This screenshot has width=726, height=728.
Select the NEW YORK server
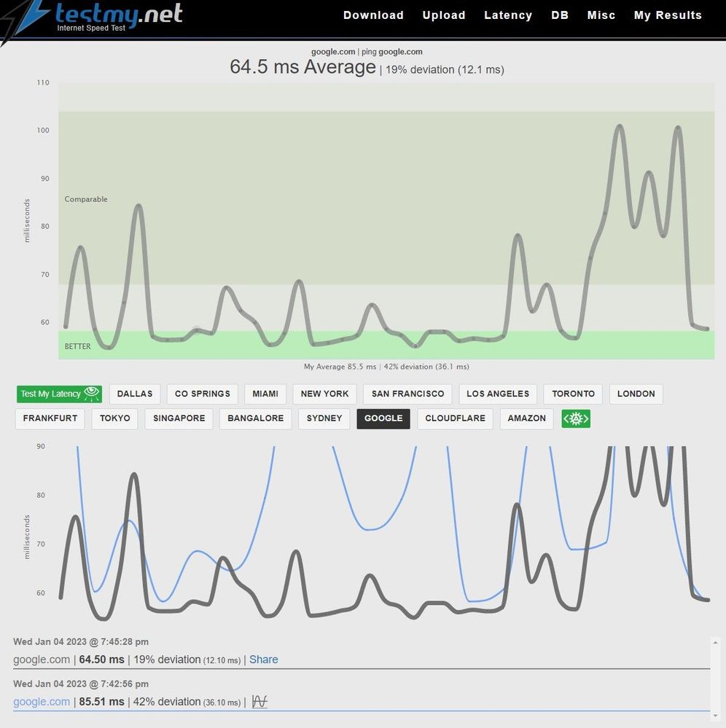point(324,394)
